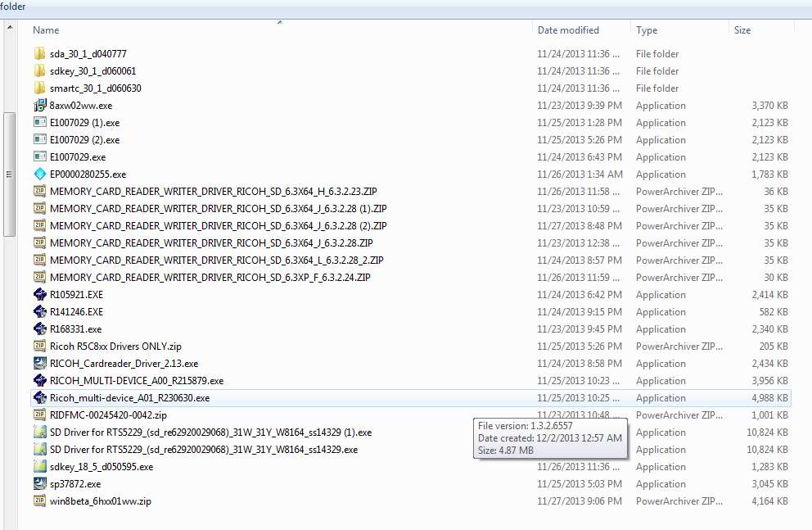Screen dimensions: 812x530
Task: Click the R105921.EXE application icon
Action: pyautogui.click(x=40, y=294)
